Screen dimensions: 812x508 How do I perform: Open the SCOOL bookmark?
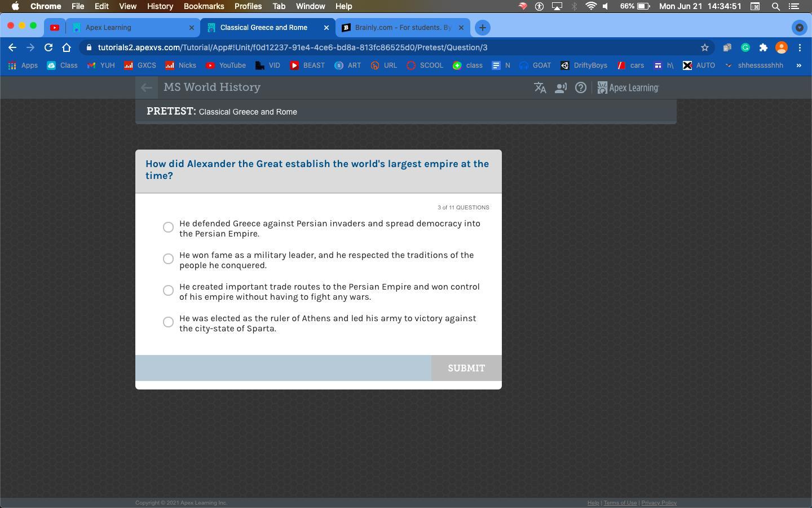click(x=425, y=65)
